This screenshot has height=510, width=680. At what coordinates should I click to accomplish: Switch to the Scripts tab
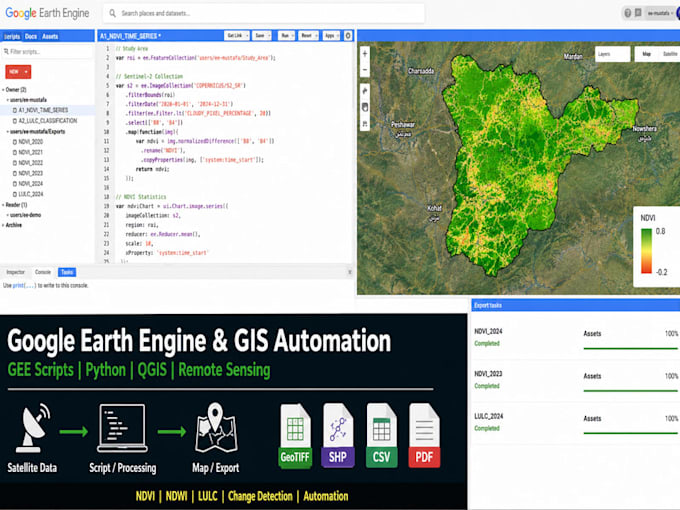(x=12, y=36)
